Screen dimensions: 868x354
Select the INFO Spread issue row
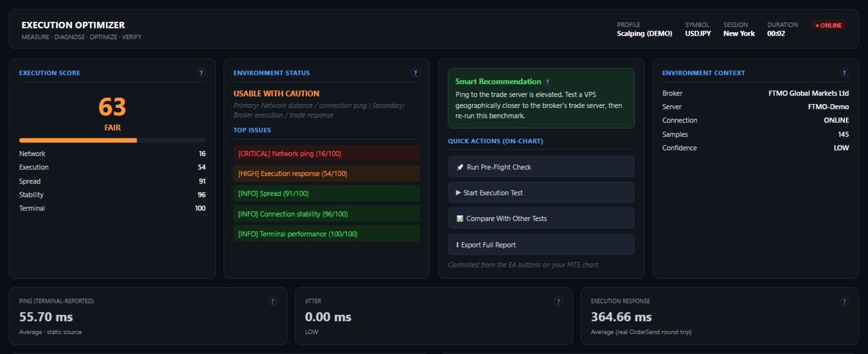pos(326,193)
